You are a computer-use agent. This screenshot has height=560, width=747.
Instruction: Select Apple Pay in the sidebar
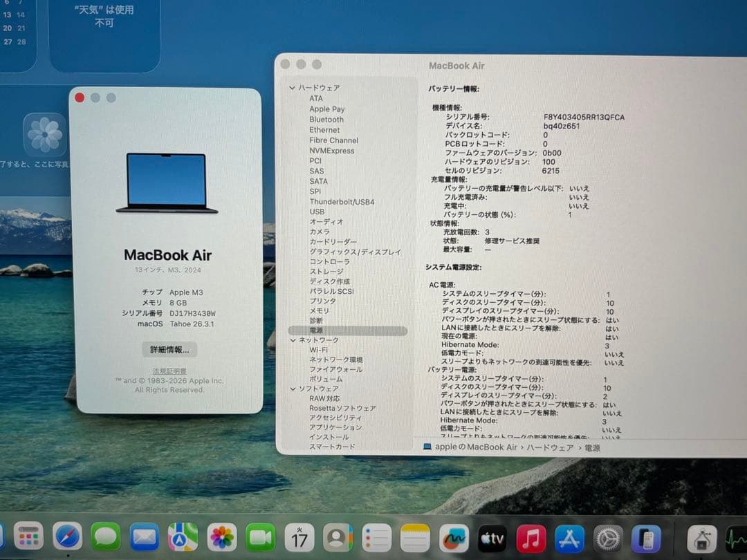tap(326, 109)
